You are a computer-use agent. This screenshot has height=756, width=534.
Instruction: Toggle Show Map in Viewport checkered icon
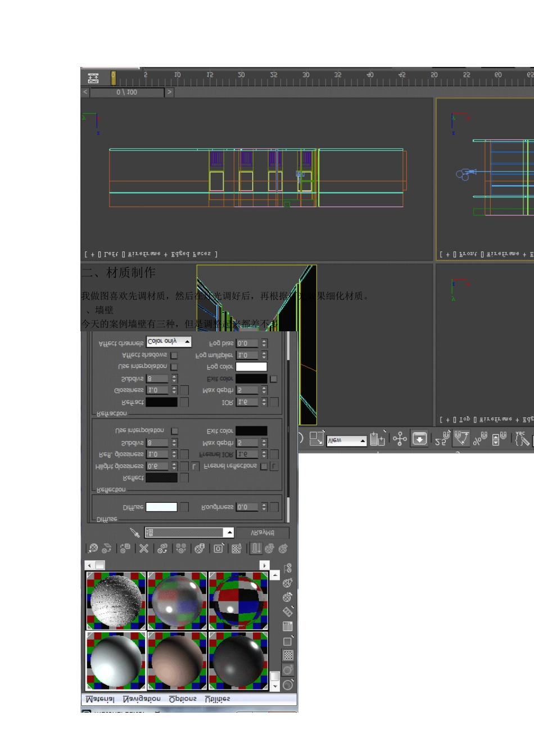(237, 548)
